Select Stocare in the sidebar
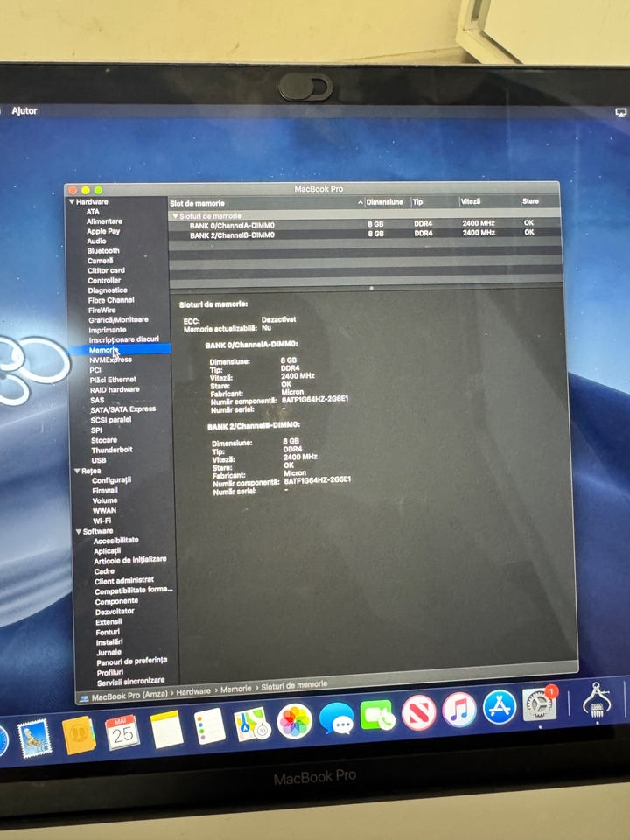The image size is (630, 840). (x=104, y=440)
